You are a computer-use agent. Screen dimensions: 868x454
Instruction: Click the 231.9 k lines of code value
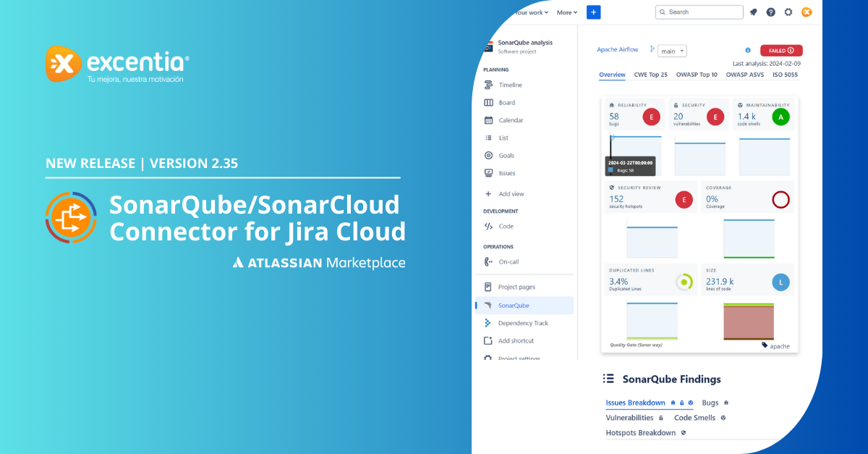click(720, 281)
